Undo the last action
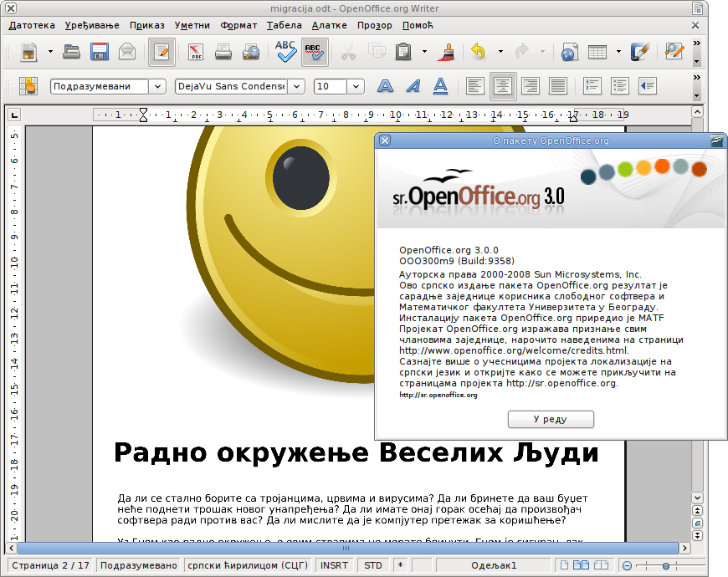The width and height of the screenshot is (728, 577). [x=478, y=52]
